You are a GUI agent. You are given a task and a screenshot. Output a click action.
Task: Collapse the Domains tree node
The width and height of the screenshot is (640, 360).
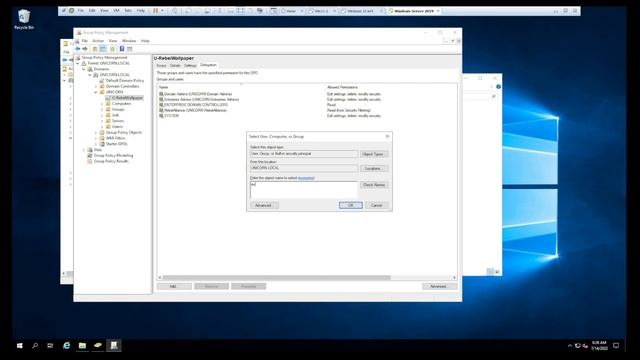click(84, 69)
